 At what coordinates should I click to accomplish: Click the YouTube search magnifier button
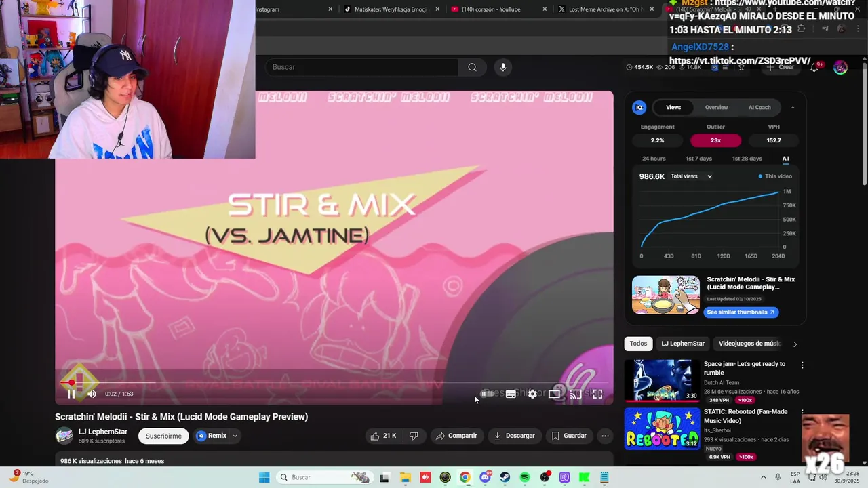pyautogui.click(x=472, y=67)
